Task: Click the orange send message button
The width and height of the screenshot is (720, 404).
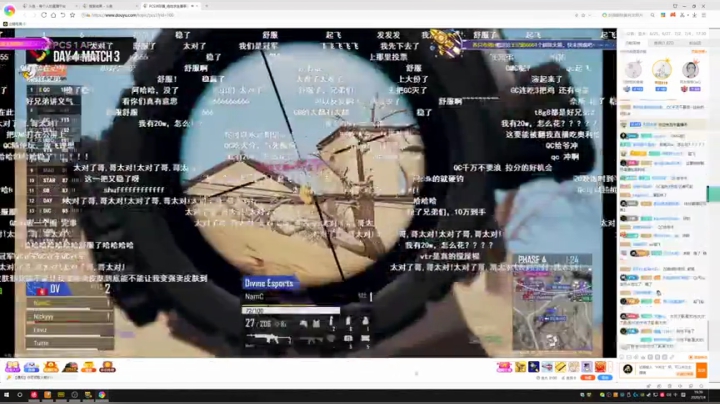Action: coord(701,370)
